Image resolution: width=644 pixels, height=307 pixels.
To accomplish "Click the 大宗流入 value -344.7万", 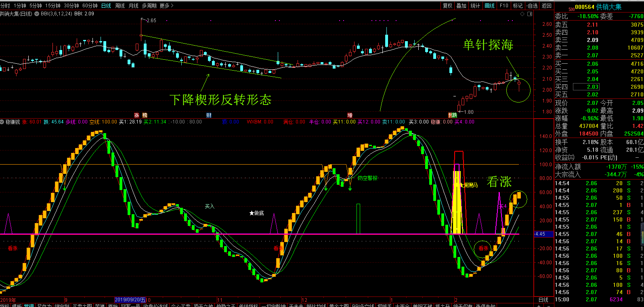I will click(615, 174).
